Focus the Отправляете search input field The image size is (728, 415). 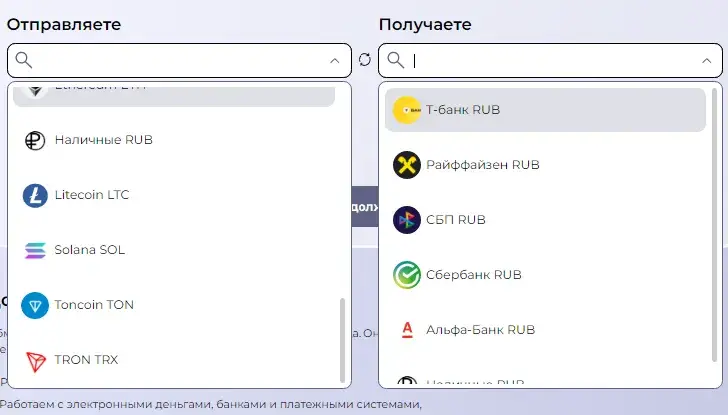[179, 60]
